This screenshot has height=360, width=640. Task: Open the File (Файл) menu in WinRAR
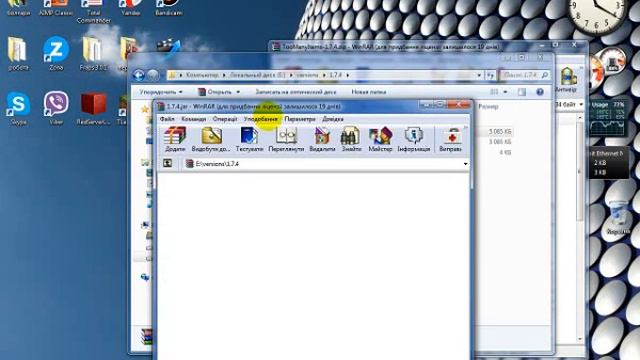click(167, 119)
